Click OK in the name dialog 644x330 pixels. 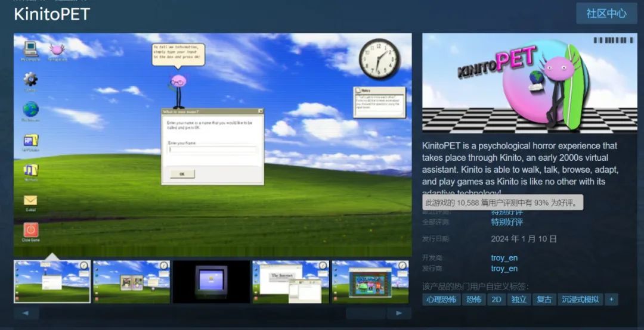coord(182,174)
